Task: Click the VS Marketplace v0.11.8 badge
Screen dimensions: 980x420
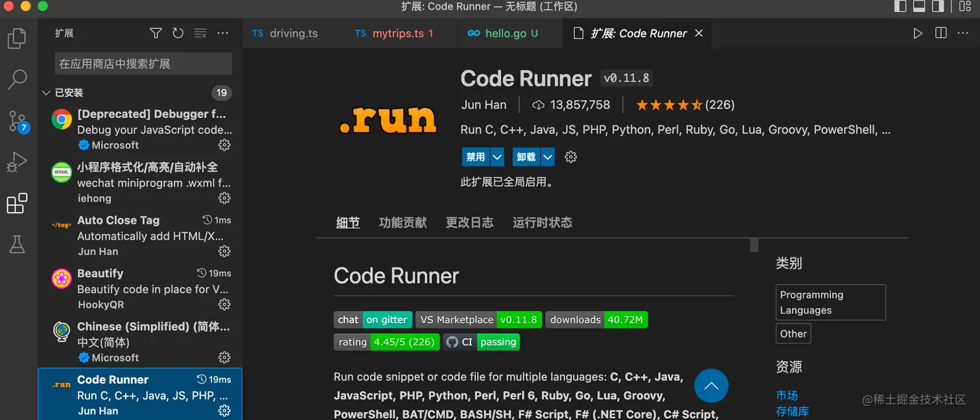Action: (x=478, y=320)
